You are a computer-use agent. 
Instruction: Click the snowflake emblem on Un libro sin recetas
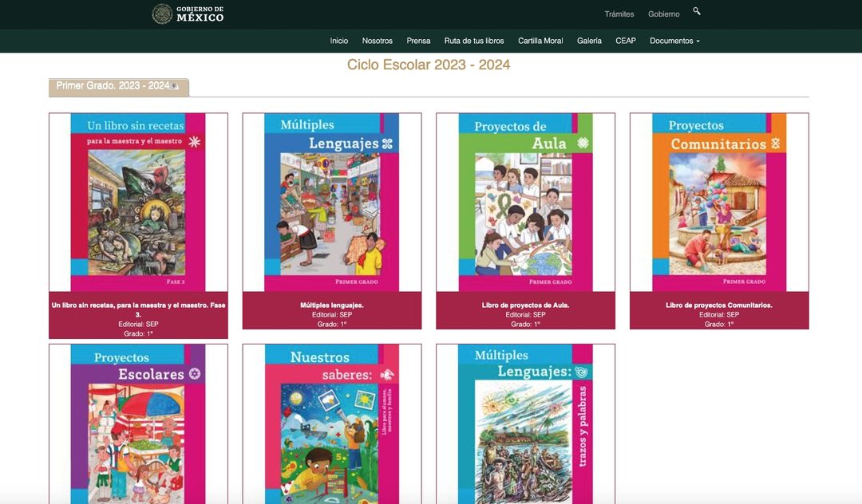[x=195, y=142]
